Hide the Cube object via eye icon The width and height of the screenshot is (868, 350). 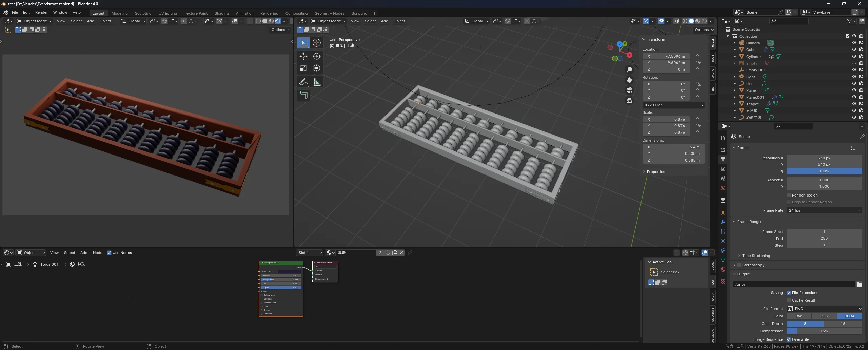pyautogui.click(x=854, y=50)
